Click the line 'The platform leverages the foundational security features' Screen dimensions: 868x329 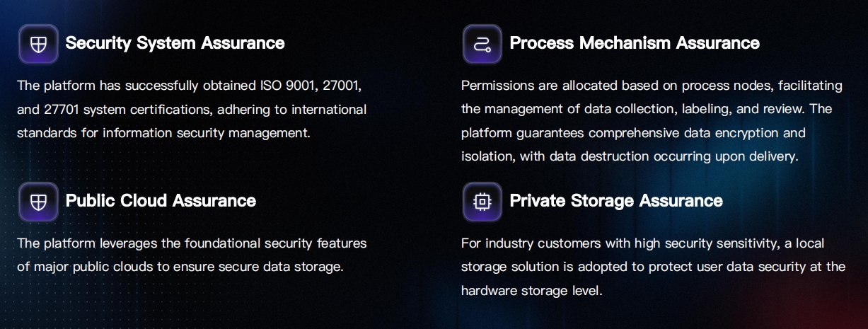[x=192, y=243]
